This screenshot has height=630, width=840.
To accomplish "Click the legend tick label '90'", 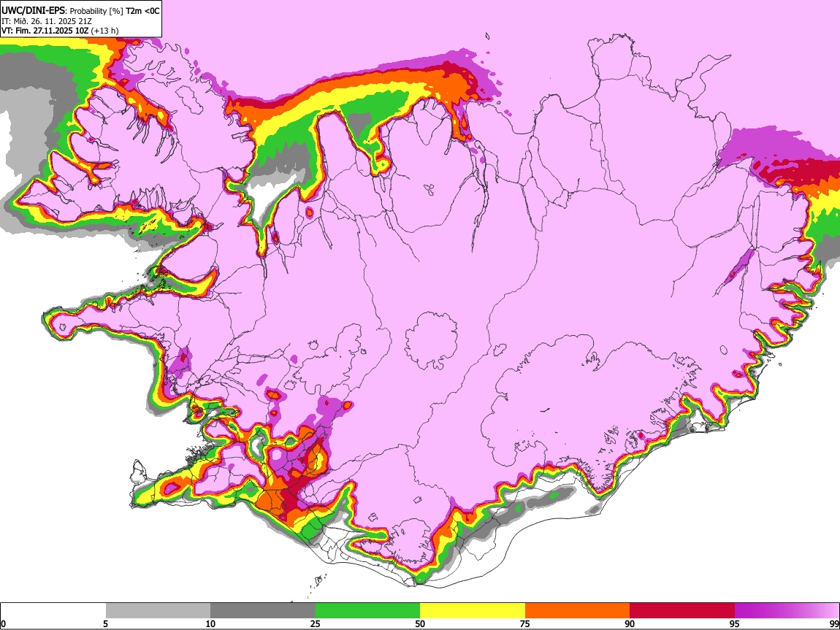I will click(630, 623).
